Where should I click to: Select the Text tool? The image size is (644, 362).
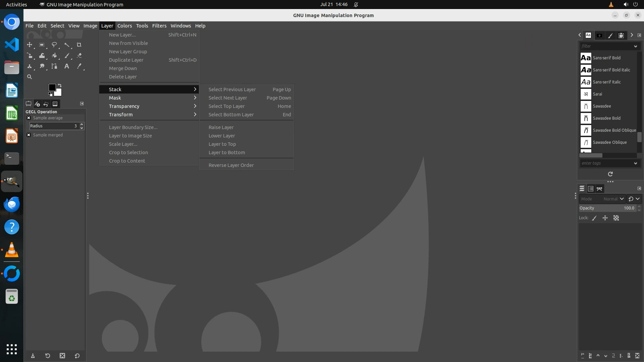[67, 66]
